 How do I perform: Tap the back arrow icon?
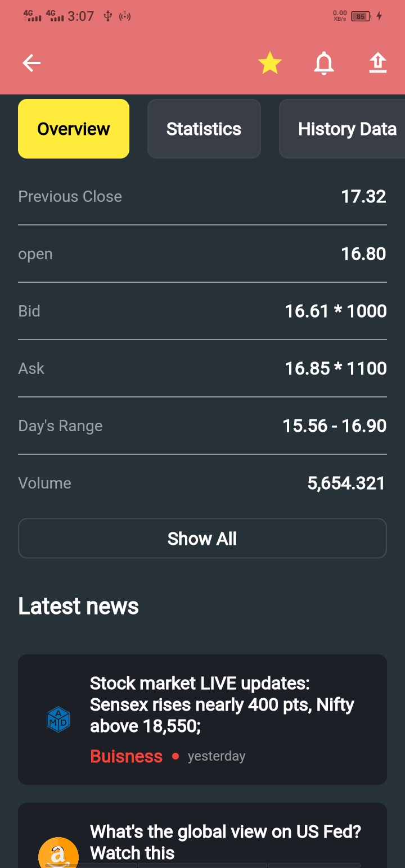click(x=31, y=64)
